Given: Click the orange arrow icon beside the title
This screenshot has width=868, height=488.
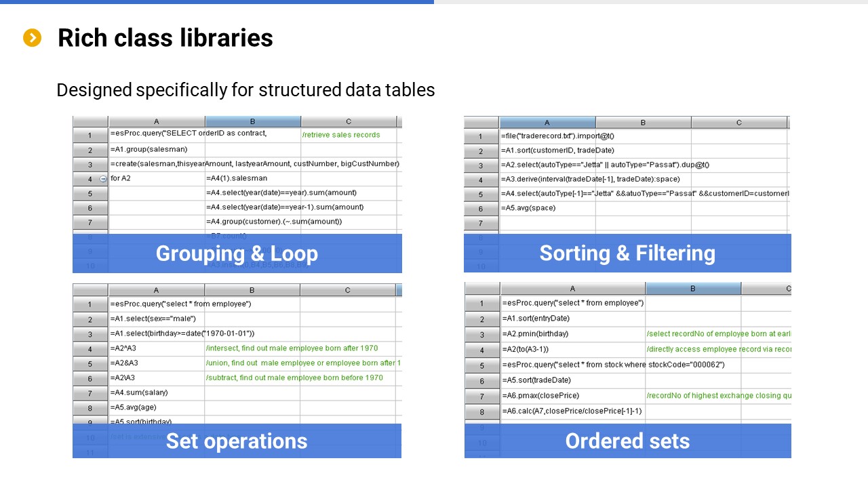Looking at the screenshot, I should [x=32, y=38].
